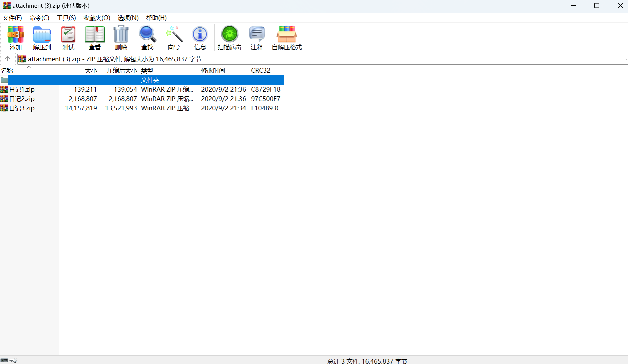The image size is (628, 364).
Task: Click CRC32 value 97C500E7
Action: point(266,99)
